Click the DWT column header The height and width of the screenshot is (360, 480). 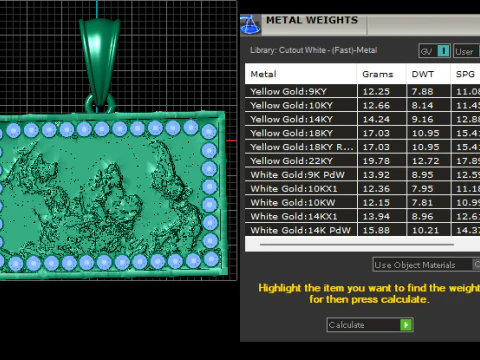(x=428, y=74)
